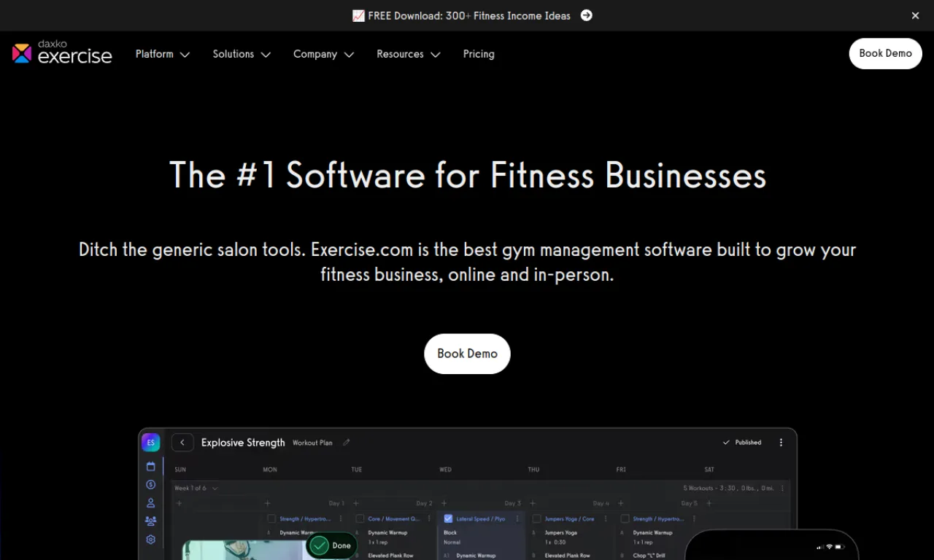
Task: Click the ES avatar in the app preview
Action: pos(150,443)
